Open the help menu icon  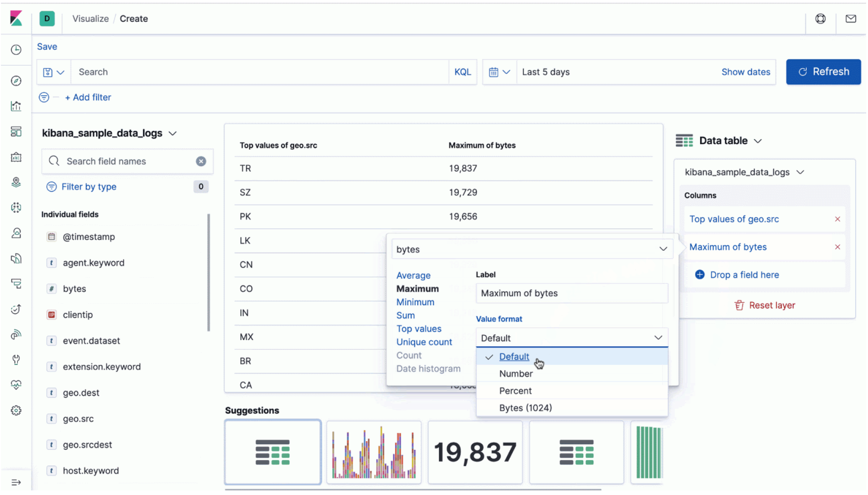tap(820, 19)
